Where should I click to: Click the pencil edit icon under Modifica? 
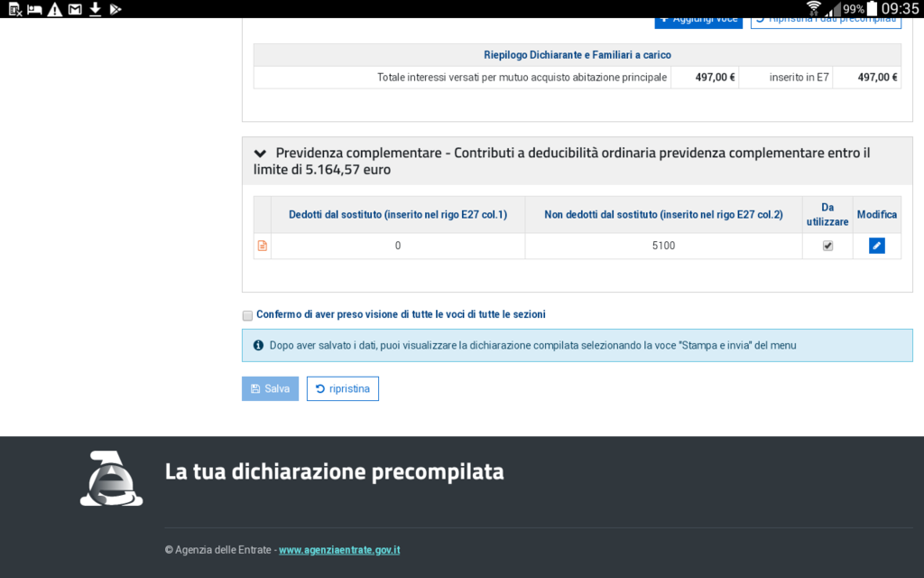tap(876, 246)
